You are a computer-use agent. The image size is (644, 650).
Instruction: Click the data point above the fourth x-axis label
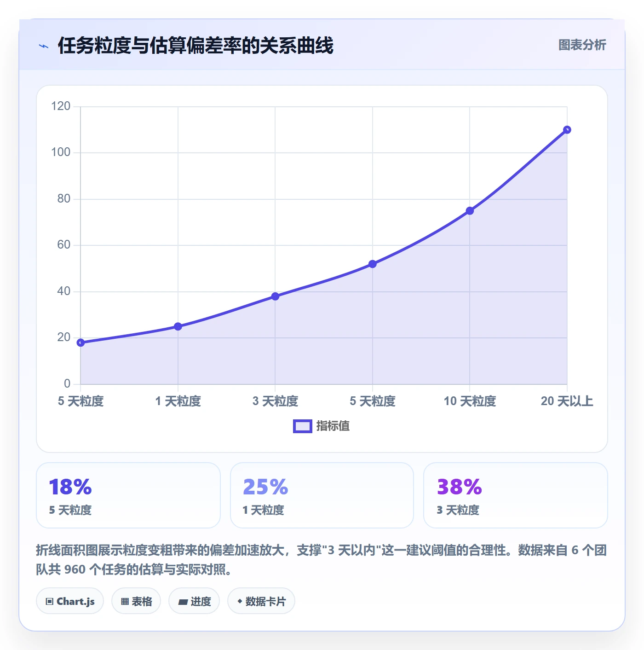[x=373, y=264]
